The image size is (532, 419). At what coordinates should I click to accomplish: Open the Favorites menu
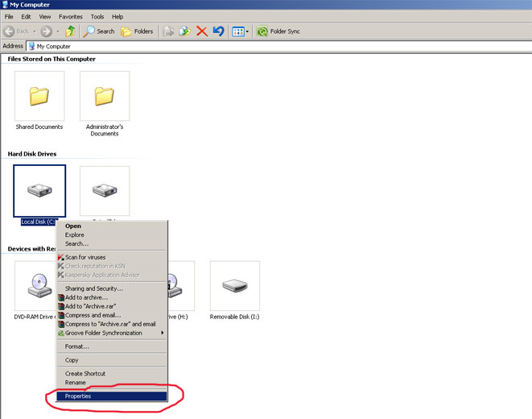71,17
